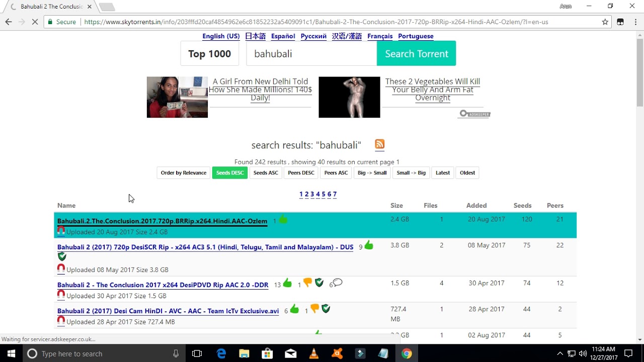Sort results by Peers DESC
The image size is (644, 362).
(x=301, y=173)
